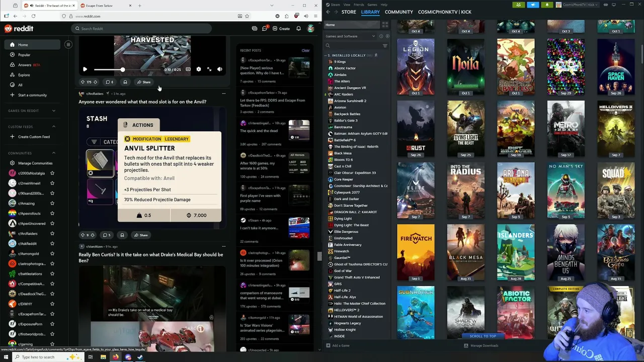The width and height of the screenshot is (644, 362).
Task: Upvote the post with 175 votes
Action: click(x=83, y=82)
